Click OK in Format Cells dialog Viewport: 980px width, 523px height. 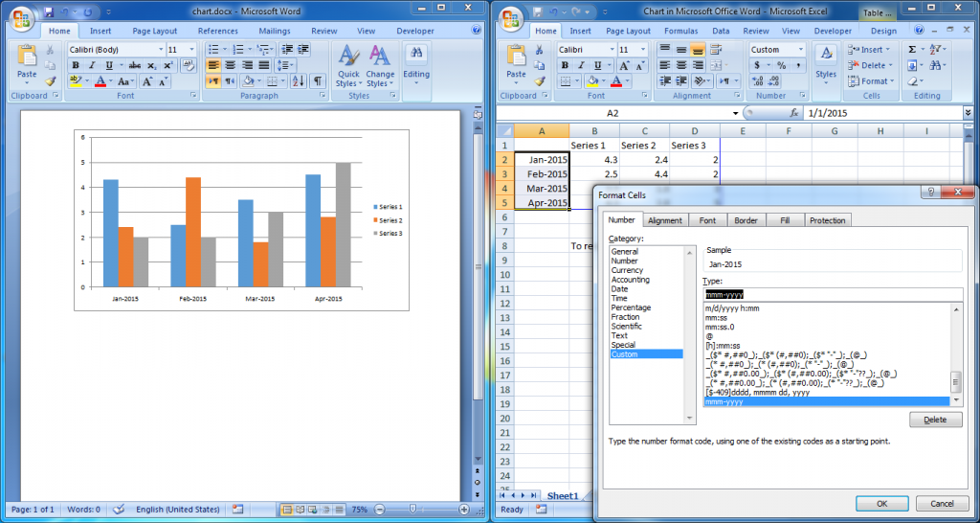(881, 504)
